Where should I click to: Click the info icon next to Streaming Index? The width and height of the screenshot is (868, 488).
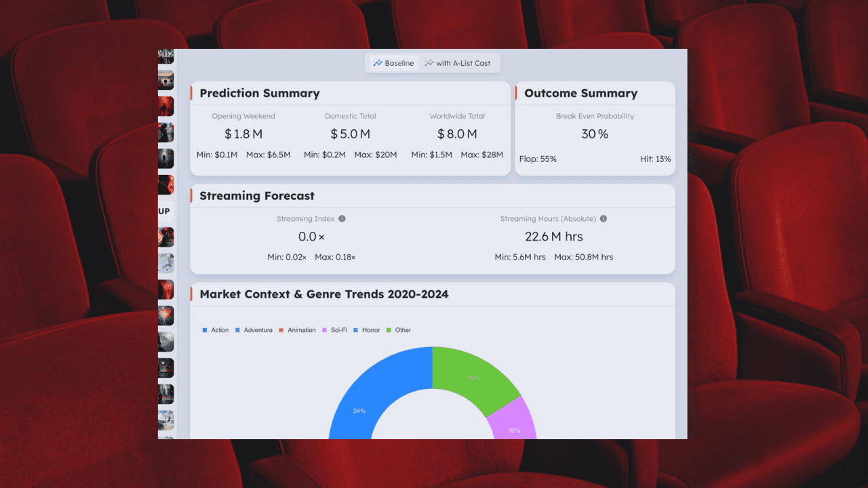coord(342,218)
